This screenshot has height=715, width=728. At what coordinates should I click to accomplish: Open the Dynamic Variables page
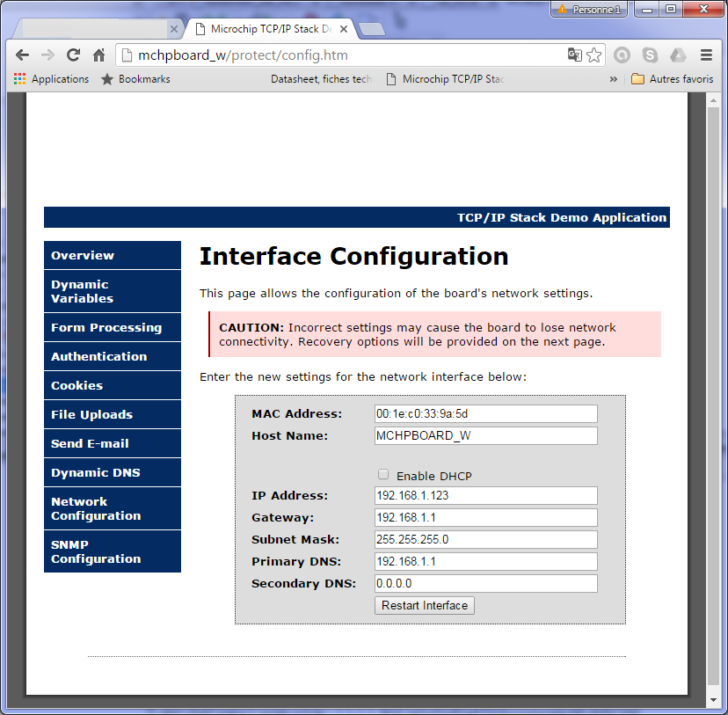[x=113, y=291]
